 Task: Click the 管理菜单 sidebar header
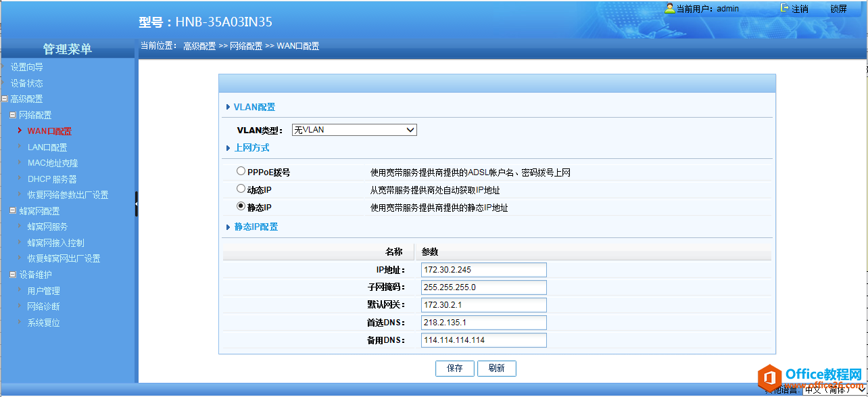[68, 49]
